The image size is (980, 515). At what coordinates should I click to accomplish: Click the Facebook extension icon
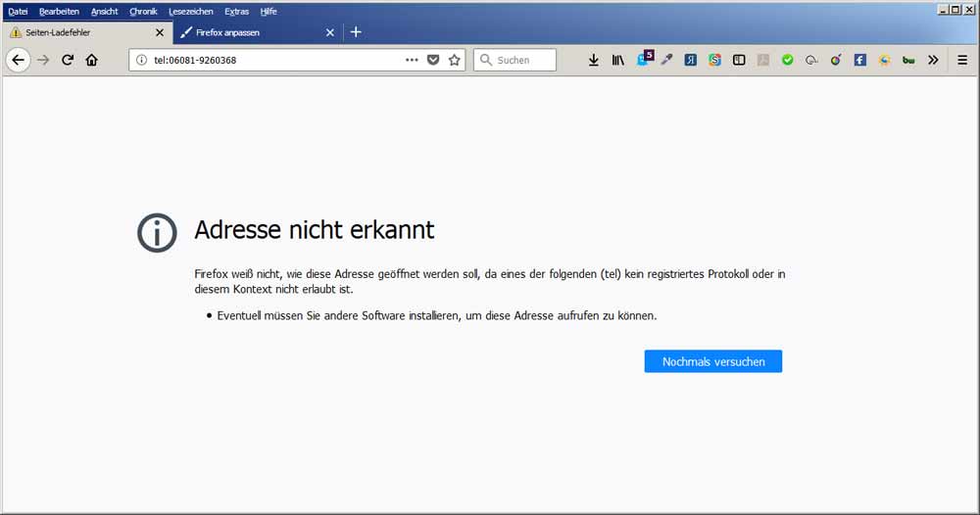(860, 60)
